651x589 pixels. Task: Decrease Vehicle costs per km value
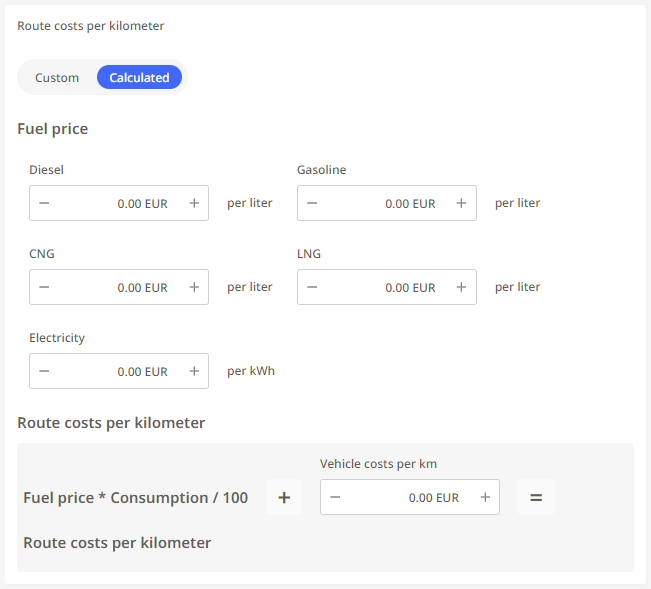335,497
